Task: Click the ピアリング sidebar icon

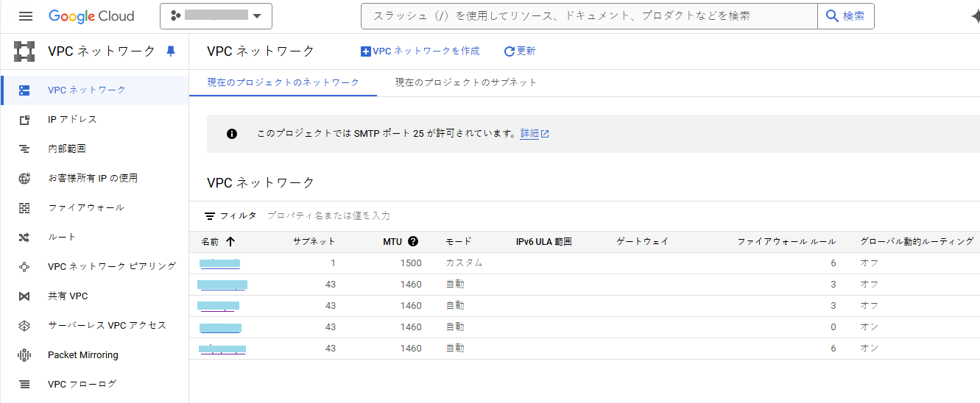Action: pos(24,267)
